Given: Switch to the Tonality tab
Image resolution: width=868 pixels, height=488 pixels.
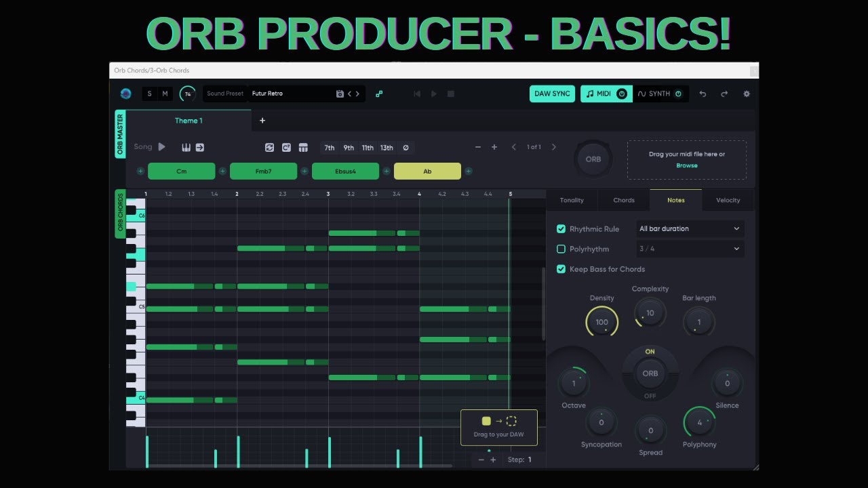Looking at the screenshot, I should [572, 200].
